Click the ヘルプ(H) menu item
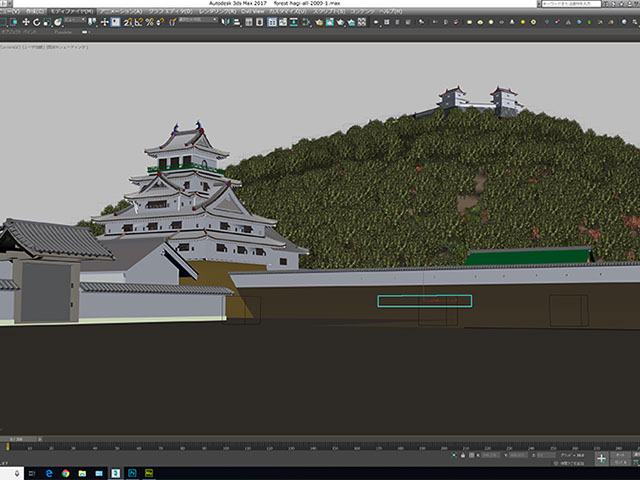 [x=390, y=12]
